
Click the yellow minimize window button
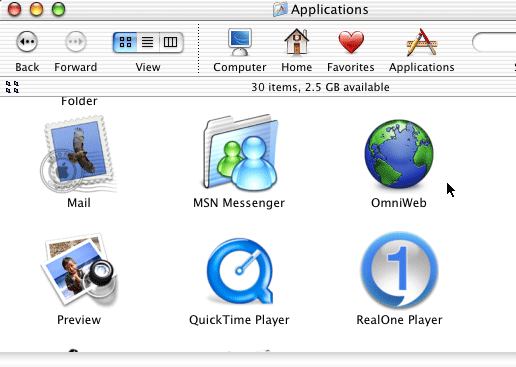(x=36, y=9)
